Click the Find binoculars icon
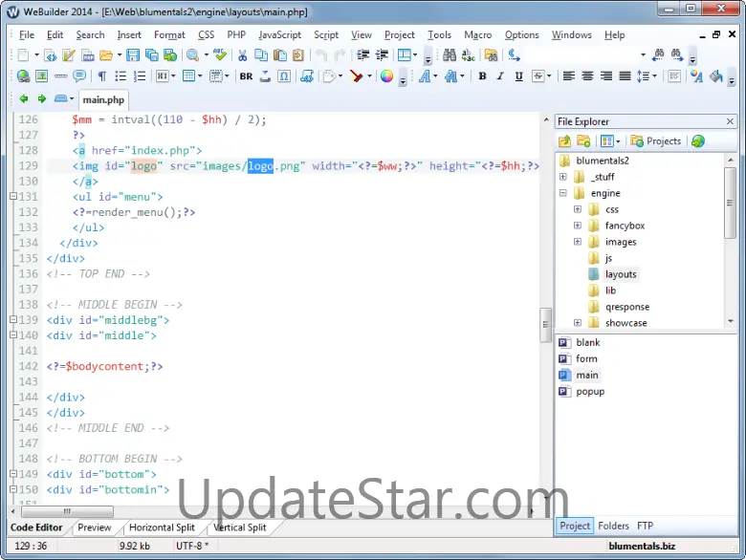 450,55
